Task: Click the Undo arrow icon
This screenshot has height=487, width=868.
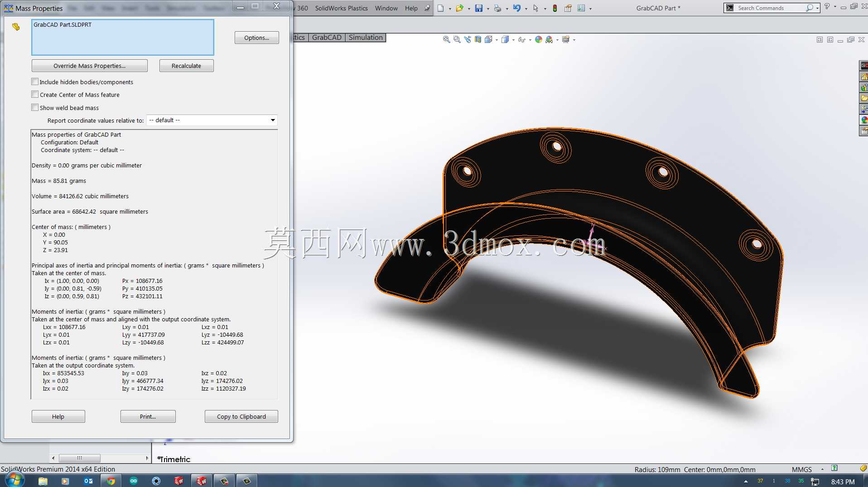Action: 516,8
